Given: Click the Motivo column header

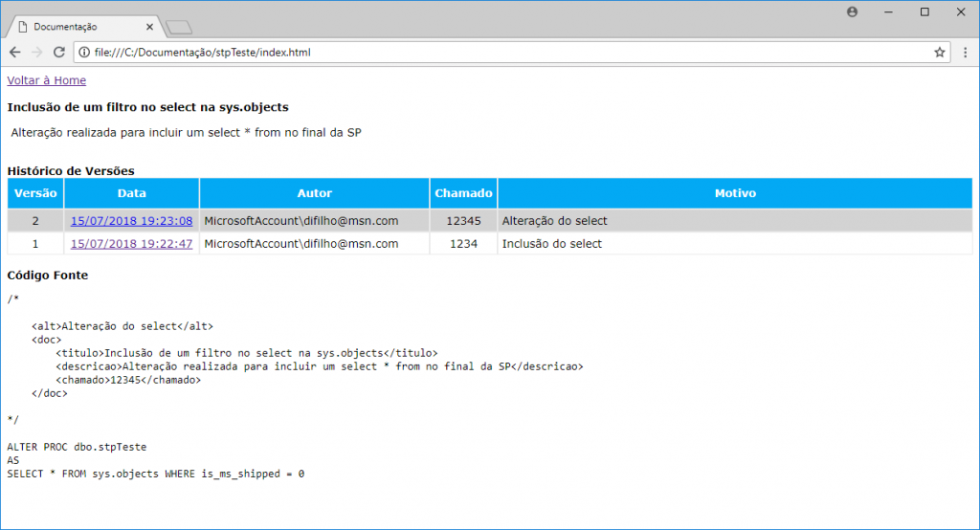Looking at the screenshot, I should [735, 193].
